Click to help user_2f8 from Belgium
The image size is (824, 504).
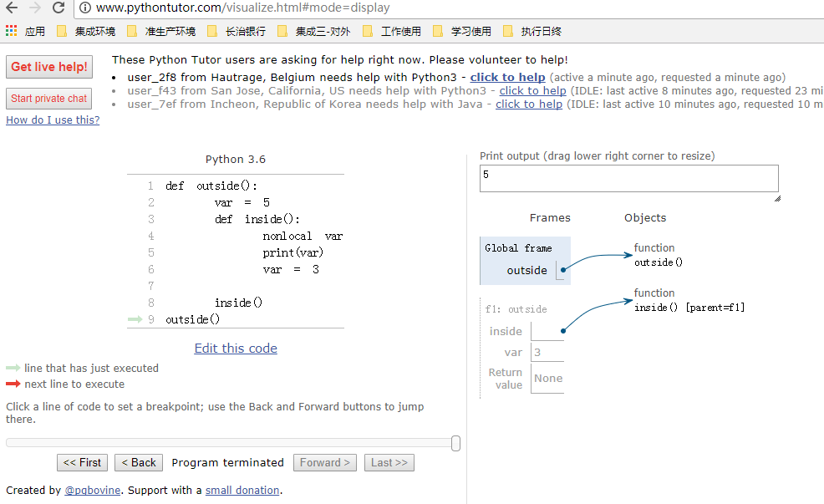507,77
